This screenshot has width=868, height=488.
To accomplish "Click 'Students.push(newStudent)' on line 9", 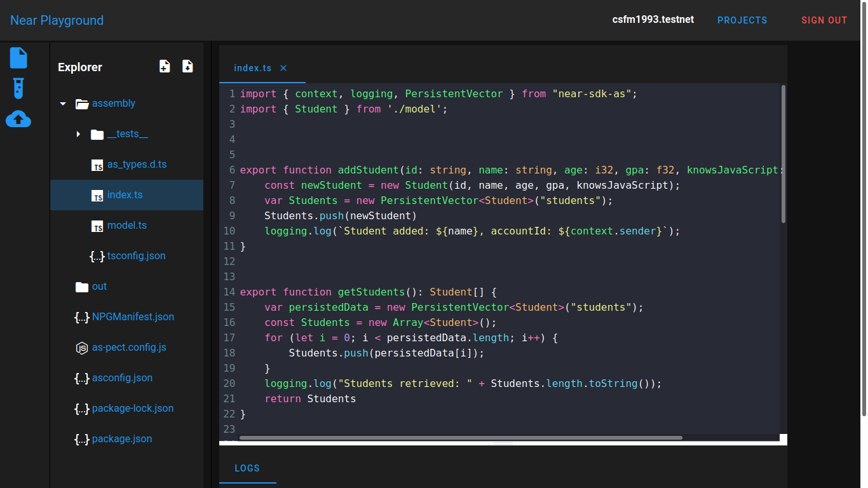I will point(341,215).
